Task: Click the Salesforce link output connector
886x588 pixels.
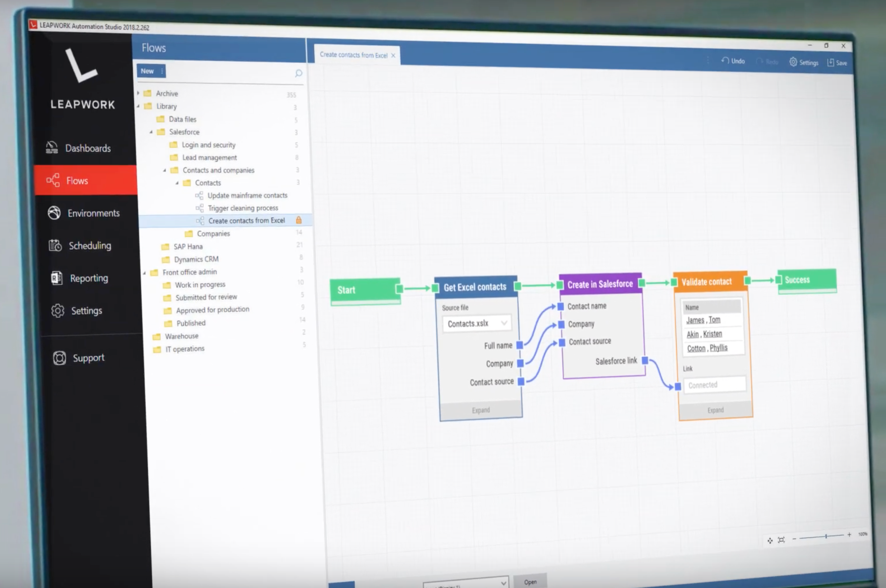Action: [x=645, y=360]
